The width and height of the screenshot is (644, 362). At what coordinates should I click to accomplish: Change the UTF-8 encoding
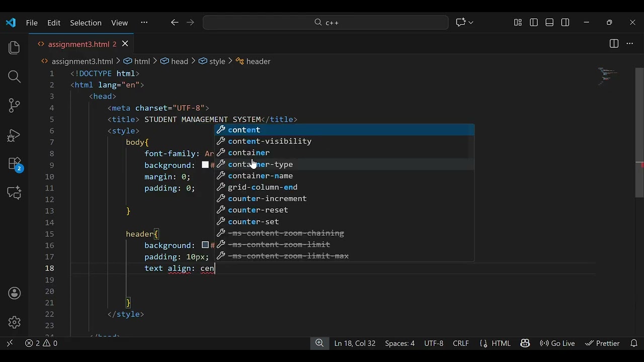click(434, 343)
